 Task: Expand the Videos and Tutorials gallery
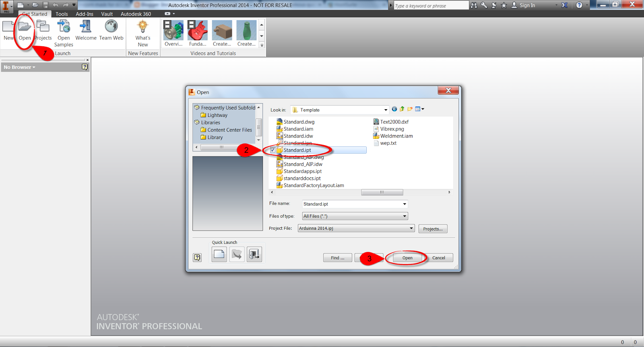tap(262, 45)
